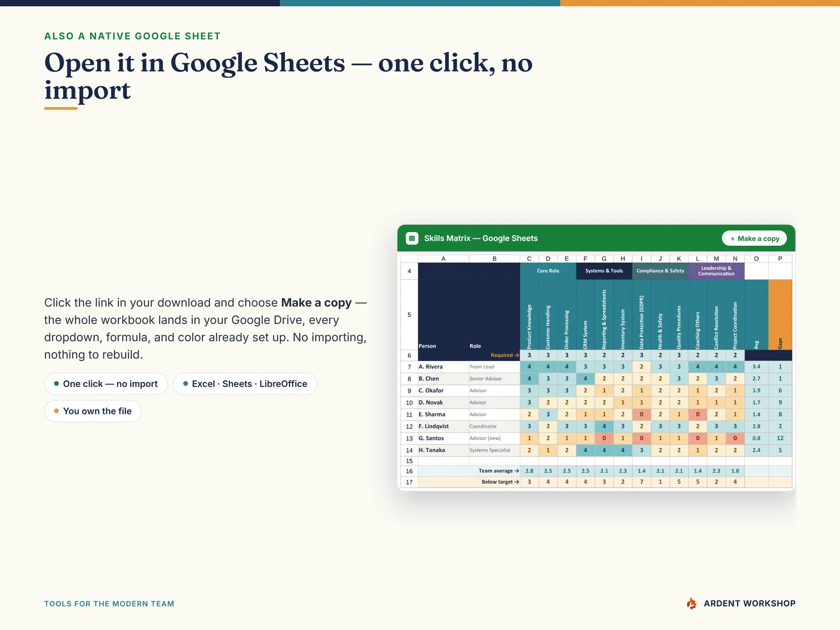Click the 'Below target →' label

(x=500, y=482)
